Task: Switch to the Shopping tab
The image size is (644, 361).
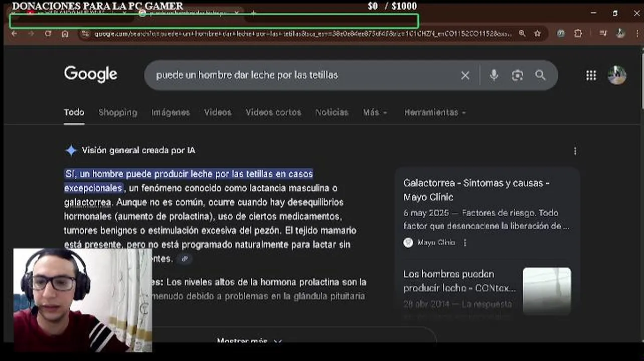Action: tap(118, 112)
